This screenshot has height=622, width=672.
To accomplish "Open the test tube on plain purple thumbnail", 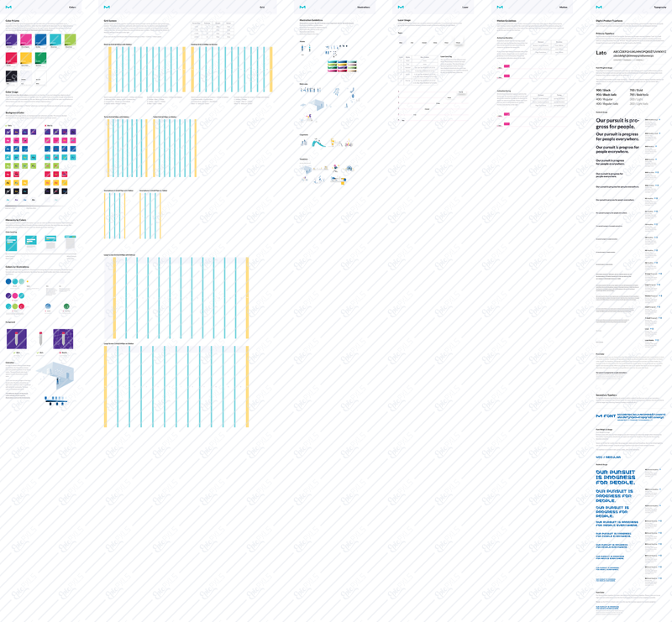I will click(x=16, y=339).
